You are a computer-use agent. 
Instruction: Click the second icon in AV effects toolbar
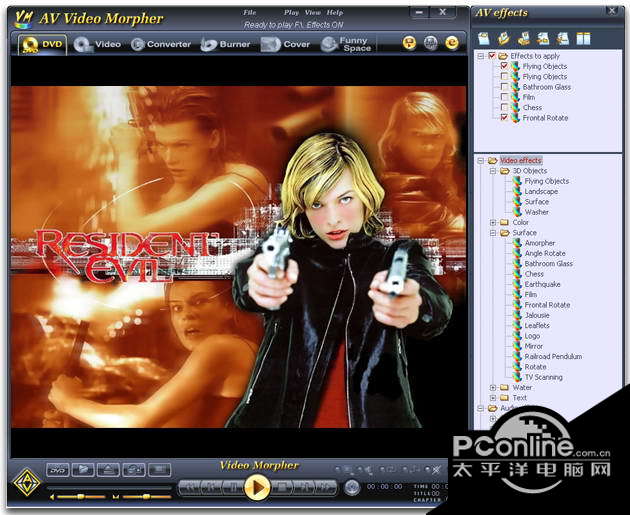(504, 39)
